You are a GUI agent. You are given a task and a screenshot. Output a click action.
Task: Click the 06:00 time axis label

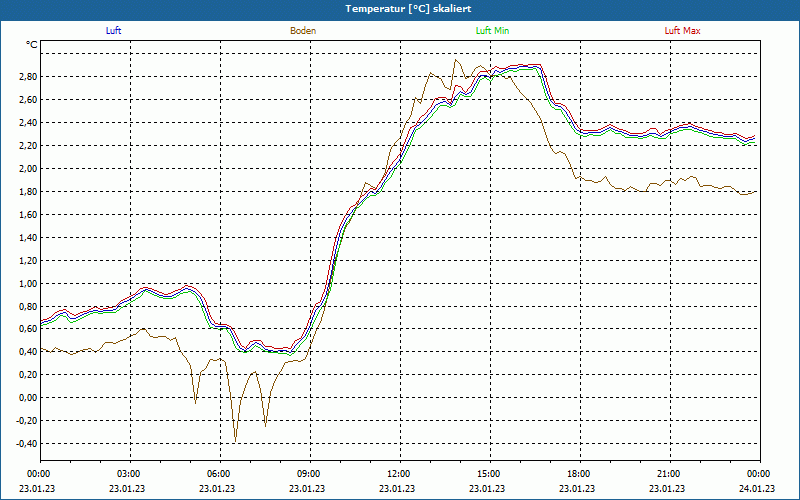coord(220,474)
